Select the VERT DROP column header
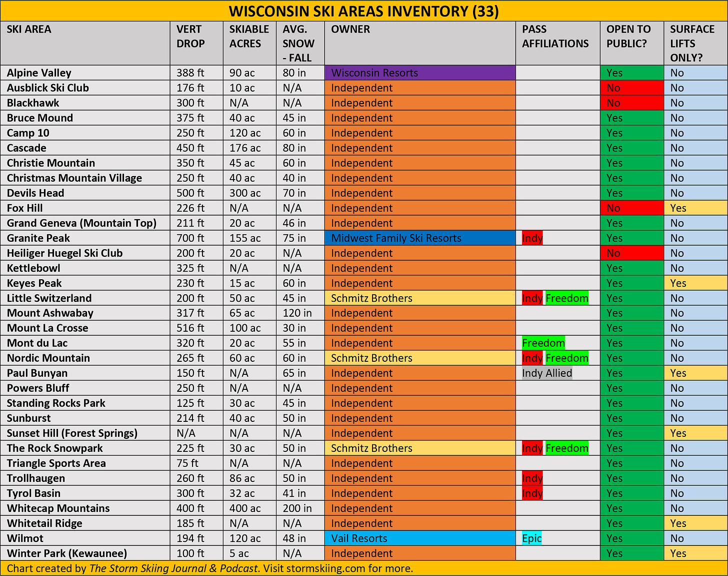 196,43
